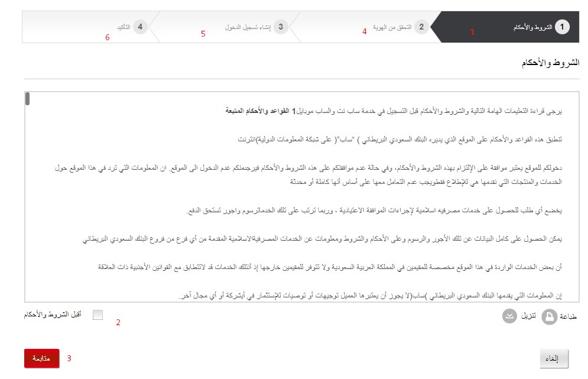
Task: Click paragraph starting إن المعلومات التي يقدمها البنك
Action: click(x=370, y=296)
